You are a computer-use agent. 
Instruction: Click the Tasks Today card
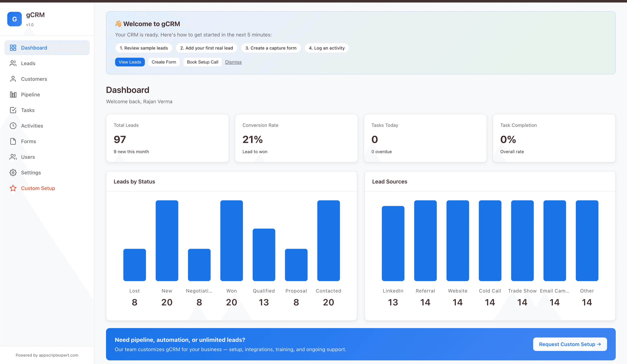coord(425,138)
